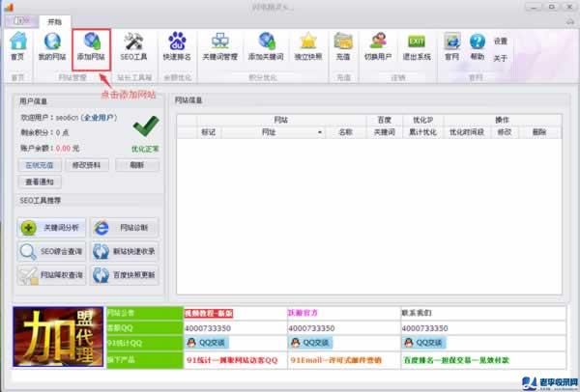Open the application menu button left of 开始
The height and width of the screenshot is (392, 580).
coord(21,21)
